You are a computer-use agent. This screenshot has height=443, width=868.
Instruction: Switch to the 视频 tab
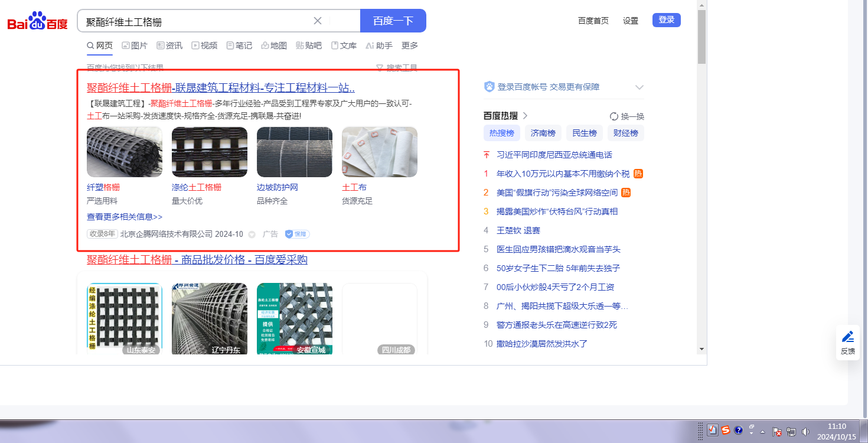click(204, 45)
